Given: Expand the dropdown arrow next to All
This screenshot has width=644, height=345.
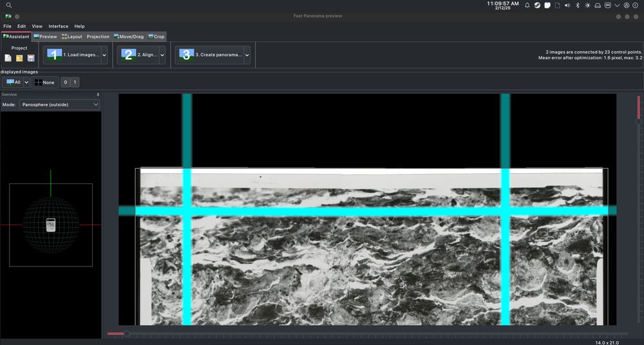Looking at the screenshot, I should click(x=26, y=82).
